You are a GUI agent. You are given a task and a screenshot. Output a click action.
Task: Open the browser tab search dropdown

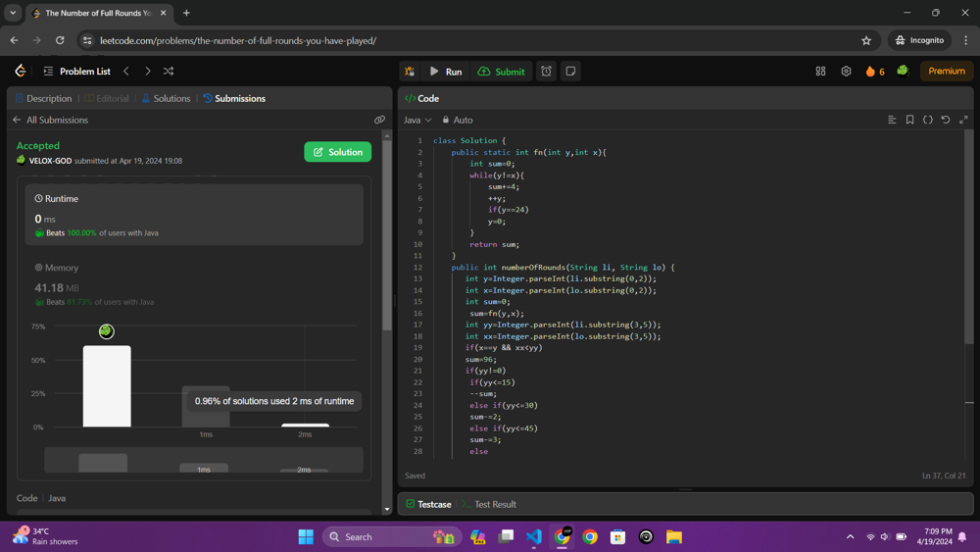[x=13, y=13]
